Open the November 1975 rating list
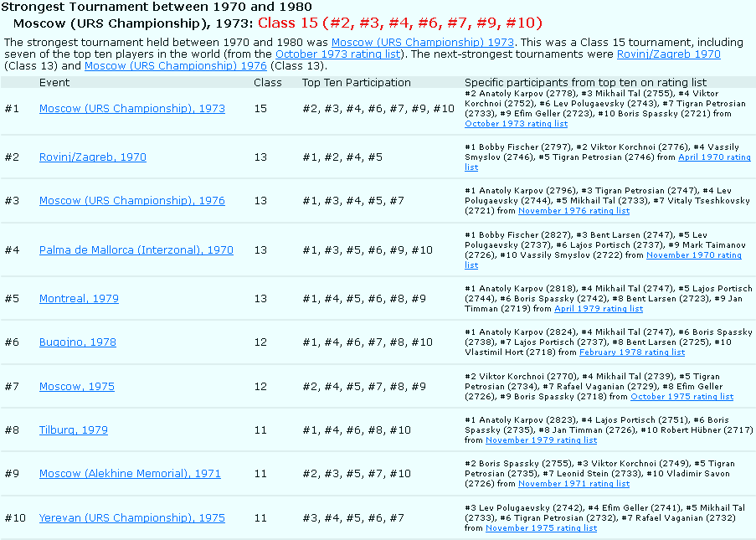The width and height of the screenshot is (756, 540). pyautogui.click(x=541, y=528)
